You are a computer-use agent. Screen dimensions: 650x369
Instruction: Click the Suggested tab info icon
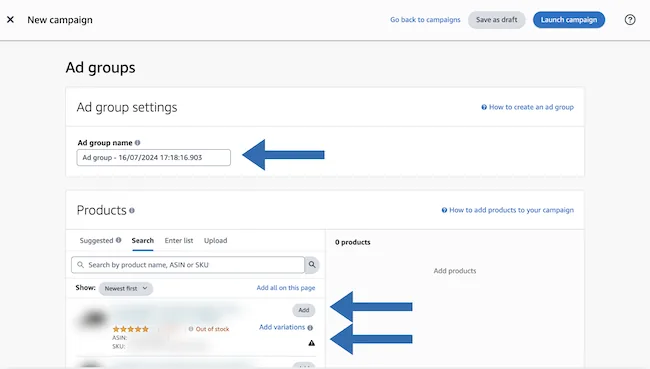click(119, 240)
